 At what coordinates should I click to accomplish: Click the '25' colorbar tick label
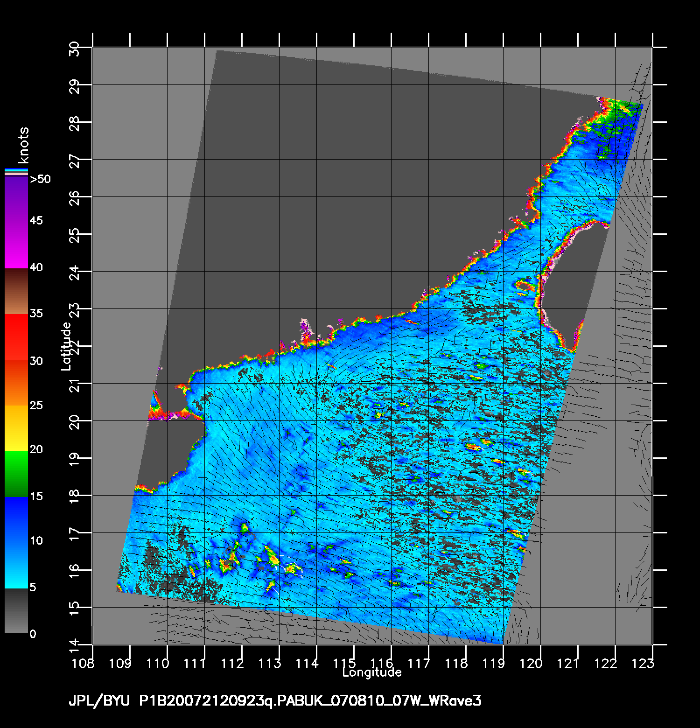36,405
